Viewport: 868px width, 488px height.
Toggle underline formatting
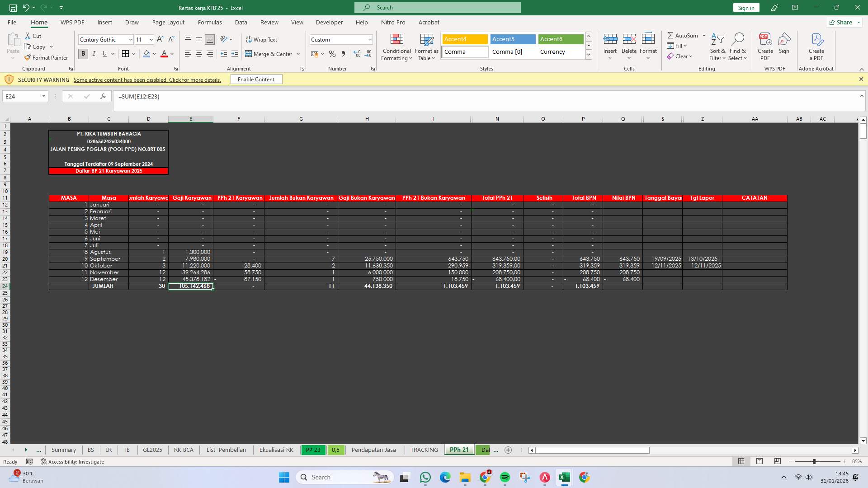pyautogui.click(x=104, y=54)
